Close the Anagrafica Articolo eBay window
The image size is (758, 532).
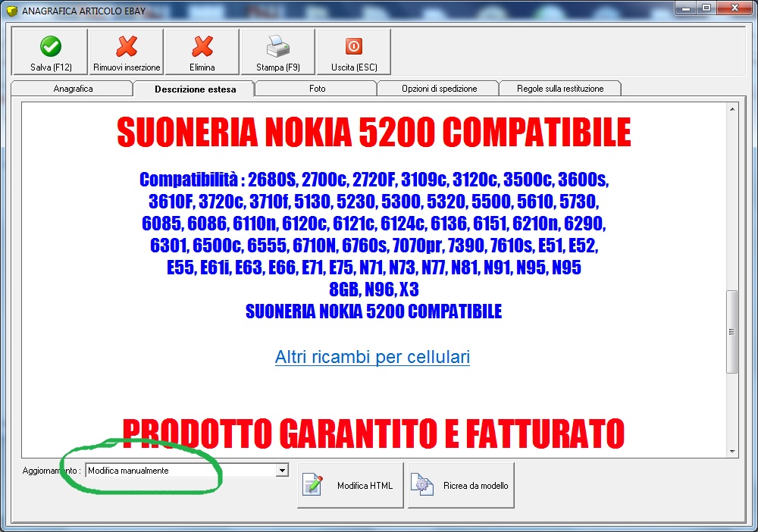[x=735, y=8]
